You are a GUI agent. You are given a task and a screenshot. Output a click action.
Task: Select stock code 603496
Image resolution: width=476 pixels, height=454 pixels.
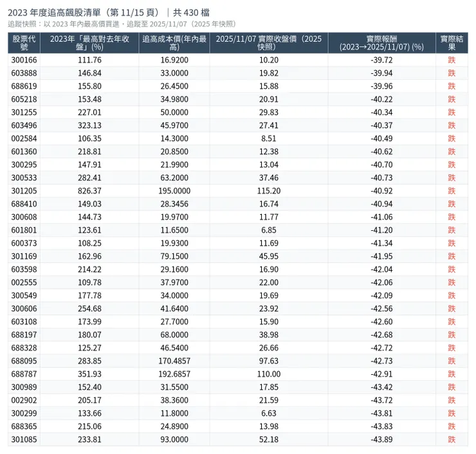24,125
